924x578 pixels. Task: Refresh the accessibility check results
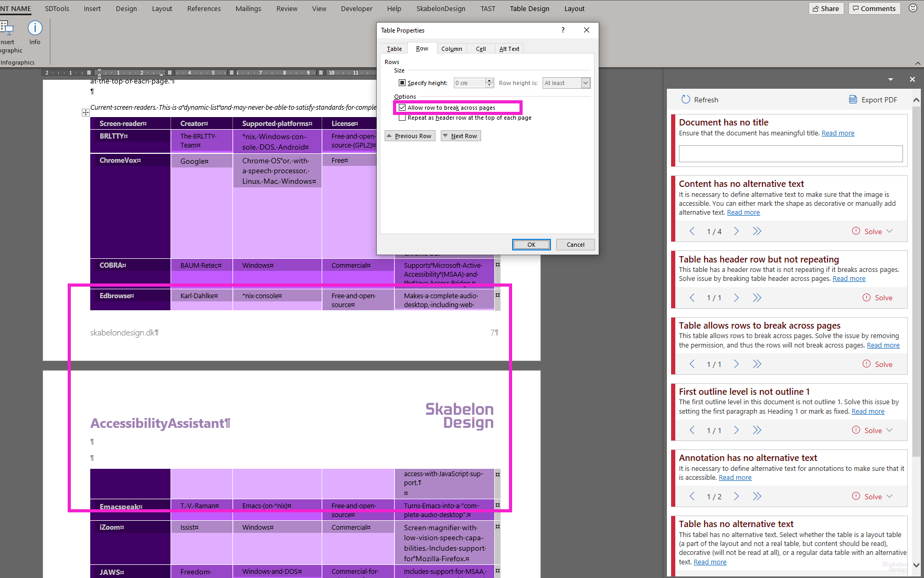tap(700, 99)
